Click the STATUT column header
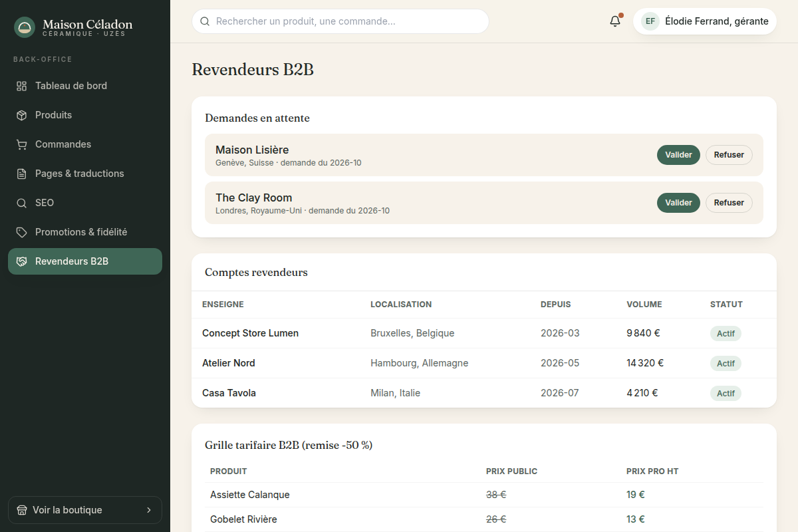Viewport: 798px width, 532px height. pos(726,305)
